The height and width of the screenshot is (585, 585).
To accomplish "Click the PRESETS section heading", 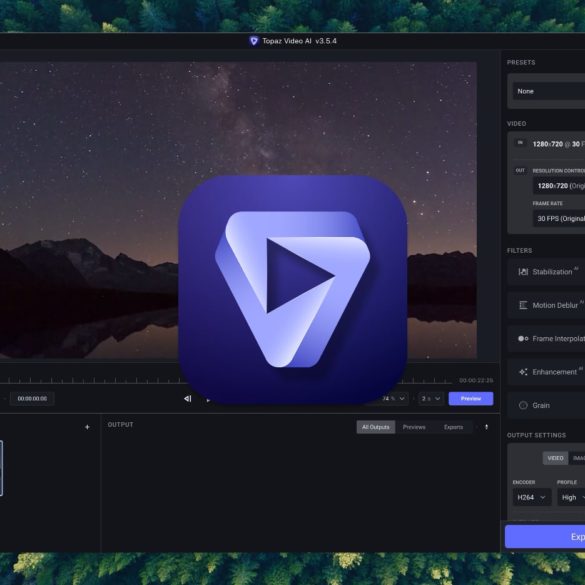I will point(521,62).
